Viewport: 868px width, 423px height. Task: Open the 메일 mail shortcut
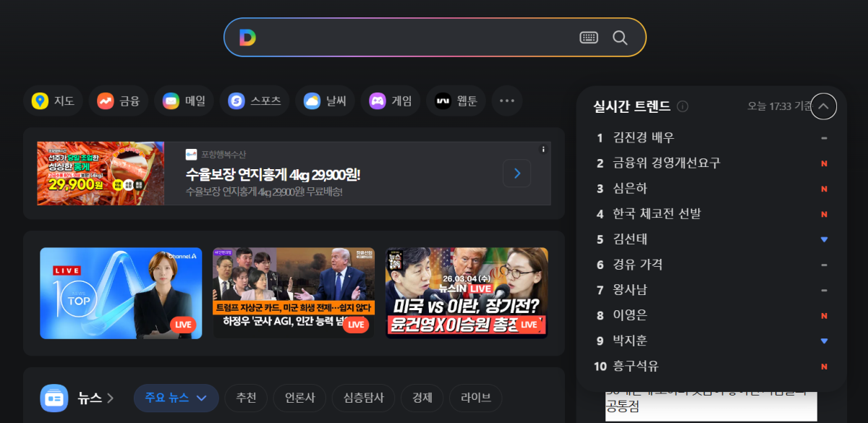click(x=184, y=101)
